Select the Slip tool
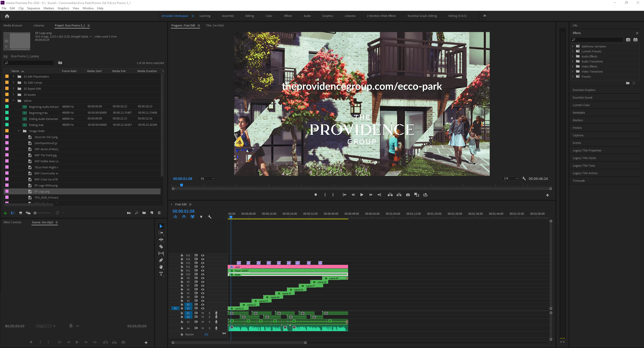 (x=161, y=253)
